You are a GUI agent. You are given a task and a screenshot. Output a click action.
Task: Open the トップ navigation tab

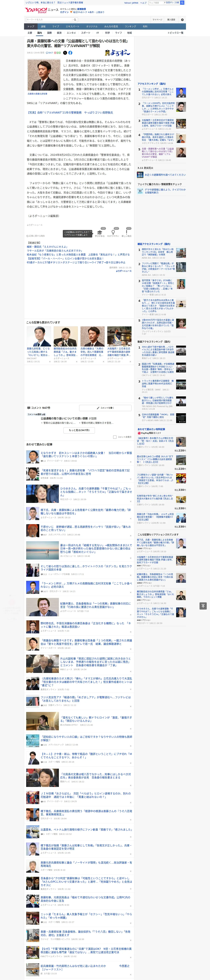point(31,26)
